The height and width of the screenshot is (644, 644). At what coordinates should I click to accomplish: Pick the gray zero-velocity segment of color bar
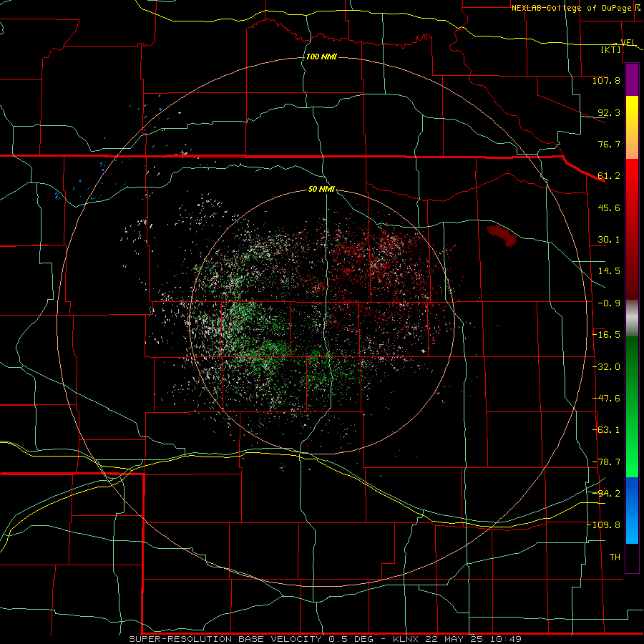pos(632,318)
